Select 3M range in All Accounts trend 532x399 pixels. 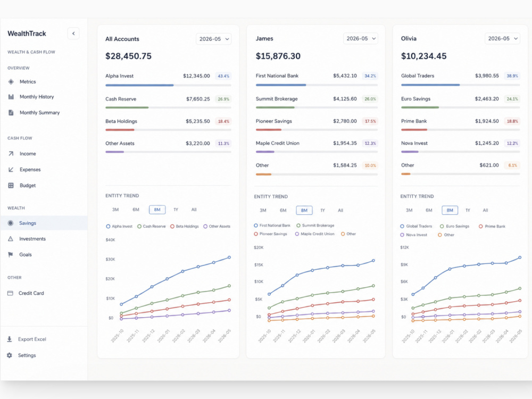tap(115, 210)
